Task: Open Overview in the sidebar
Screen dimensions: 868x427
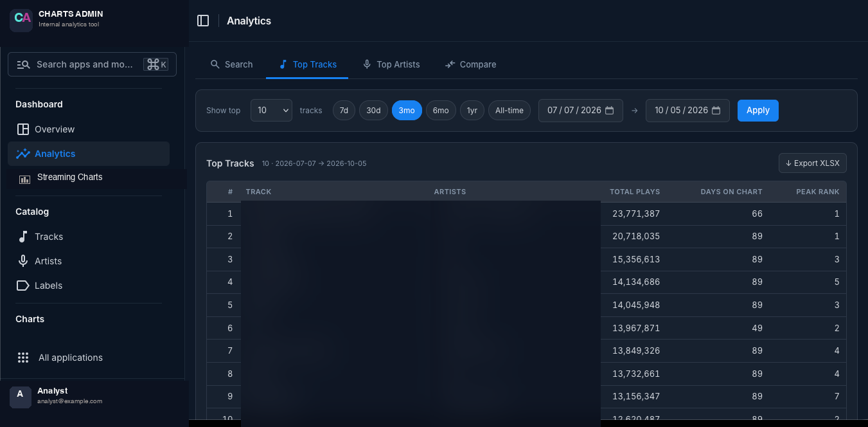Action: coord(89,129)
